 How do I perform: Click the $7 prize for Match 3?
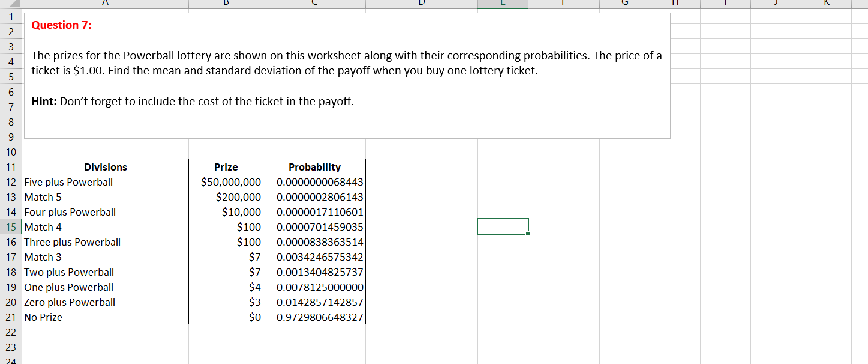(x=226, y=257)
